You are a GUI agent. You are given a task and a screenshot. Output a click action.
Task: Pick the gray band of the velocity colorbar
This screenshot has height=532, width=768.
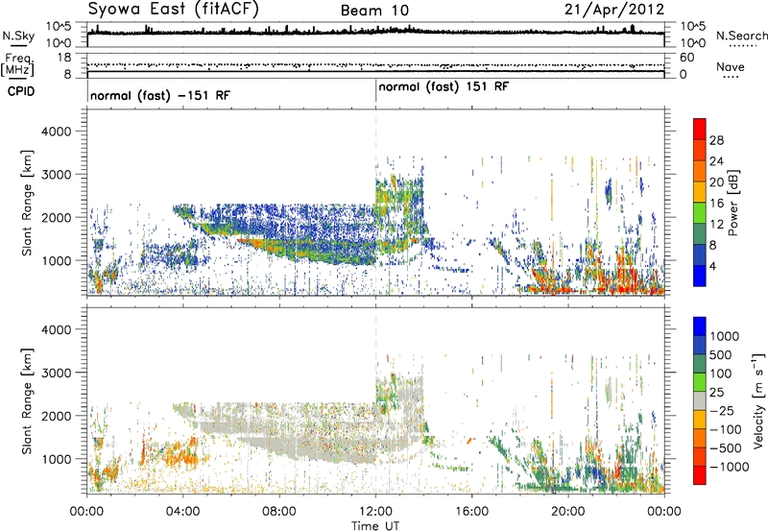(x=700, y=401)
